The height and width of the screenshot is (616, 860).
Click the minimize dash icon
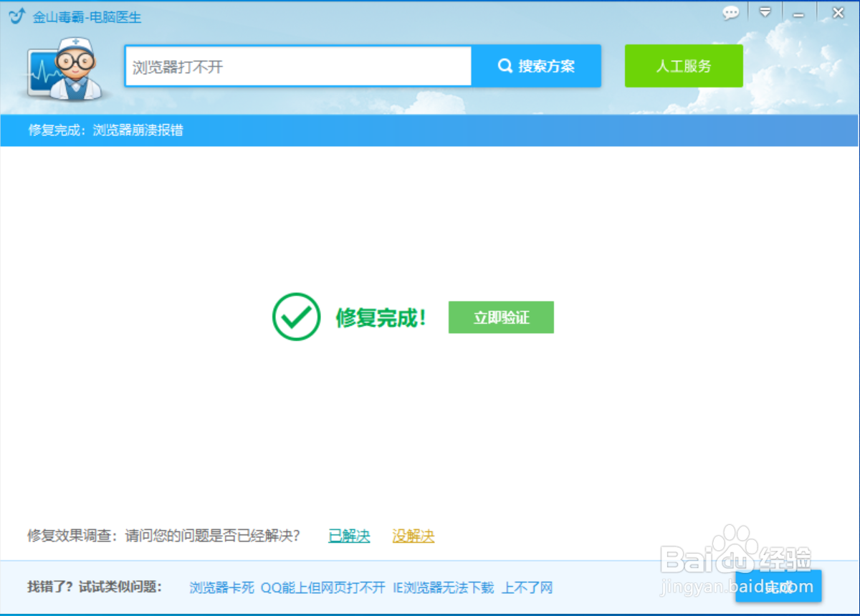tap(798, 13)
